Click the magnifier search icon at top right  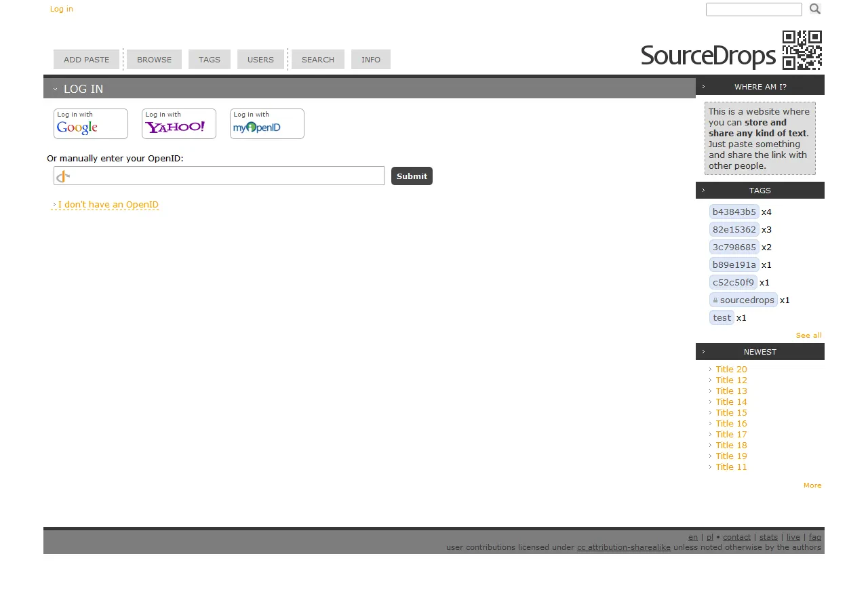[815, 9]
